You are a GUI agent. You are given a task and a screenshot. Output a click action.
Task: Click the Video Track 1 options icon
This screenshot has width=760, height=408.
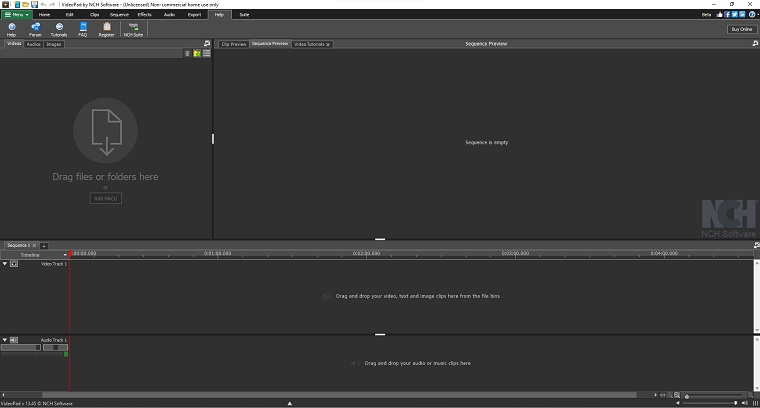(14, 264)
